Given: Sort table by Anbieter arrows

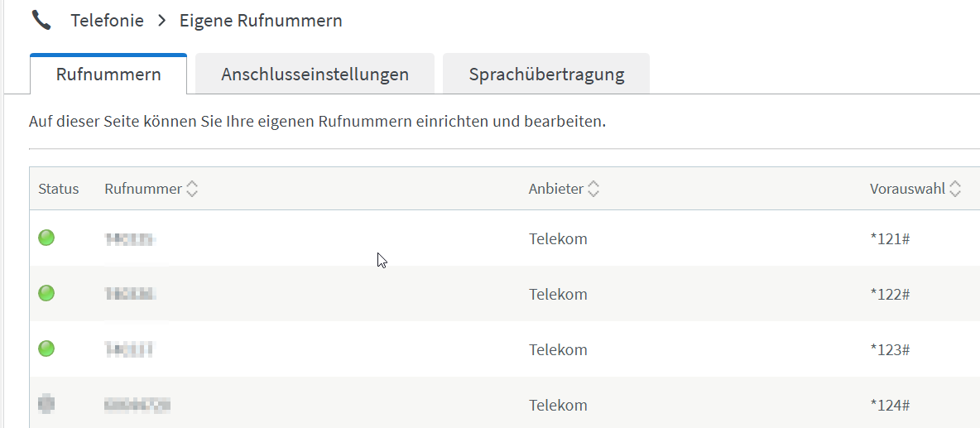Looking at the screenshot, I should click(593, 189).
